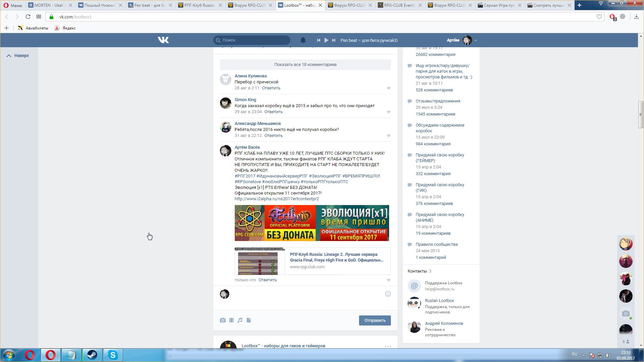Open Skype from the taskbar

tap(113, 355)
